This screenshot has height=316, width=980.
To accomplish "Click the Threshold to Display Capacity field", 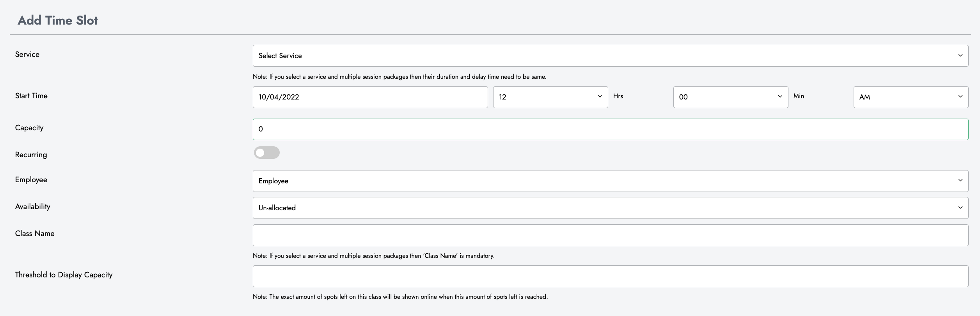I will coord(610,276).
